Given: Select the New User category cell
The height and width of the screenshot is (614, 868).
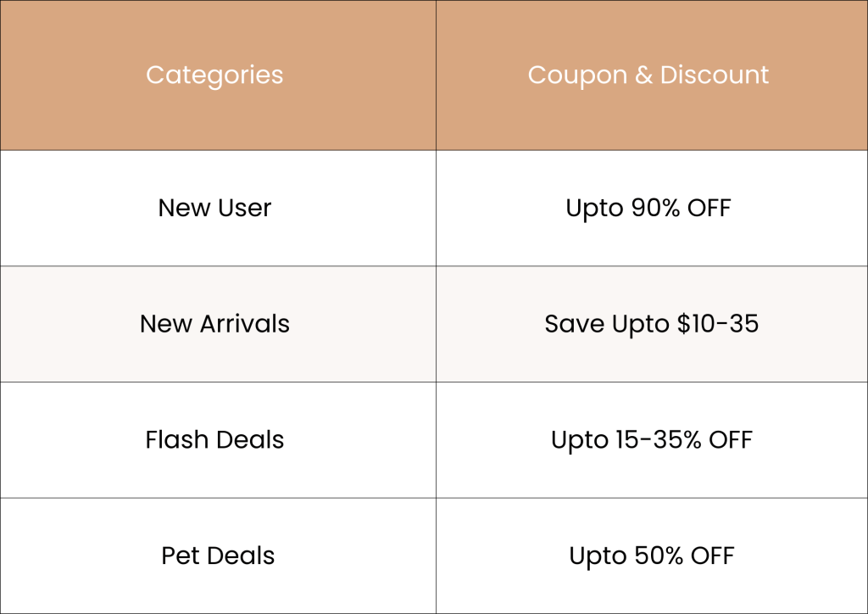Looking at the screenshot, I should point(214,208).
